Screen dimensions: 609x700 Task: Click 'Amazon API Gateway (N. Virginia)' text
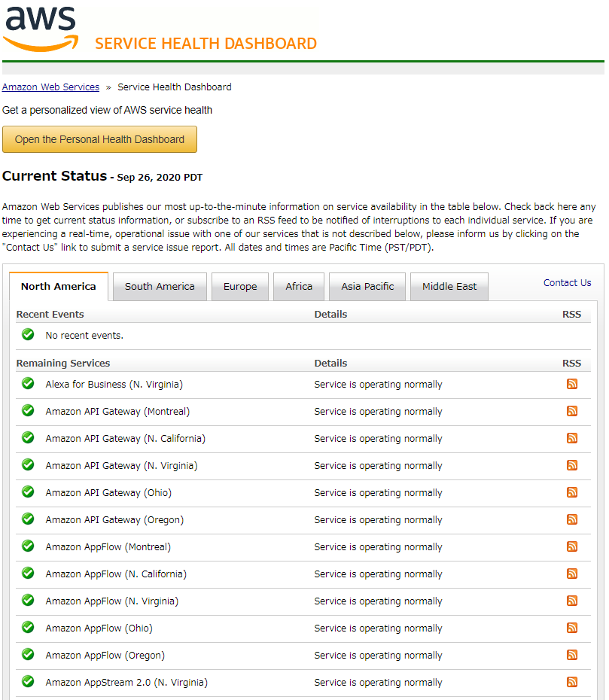pyautogui.click(x=121, y=466)
